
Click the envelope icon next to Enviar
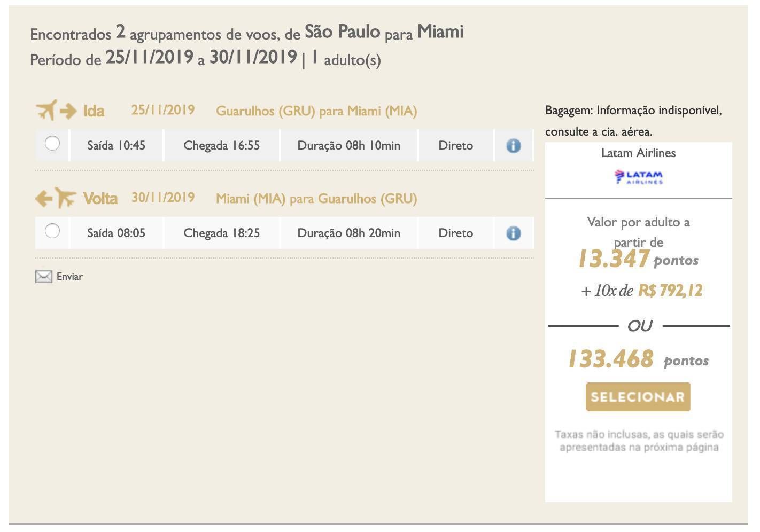pos(43,276)
